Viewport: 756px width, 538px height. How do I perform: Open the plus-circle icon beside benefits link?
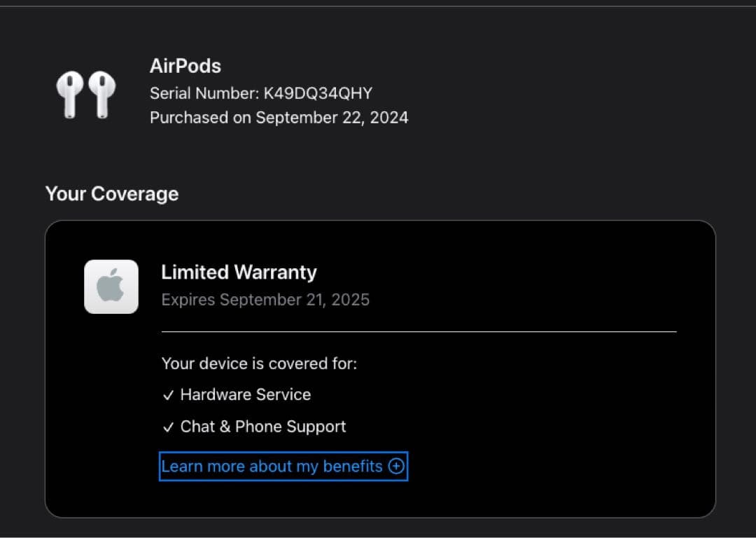(x=395, y=466)
